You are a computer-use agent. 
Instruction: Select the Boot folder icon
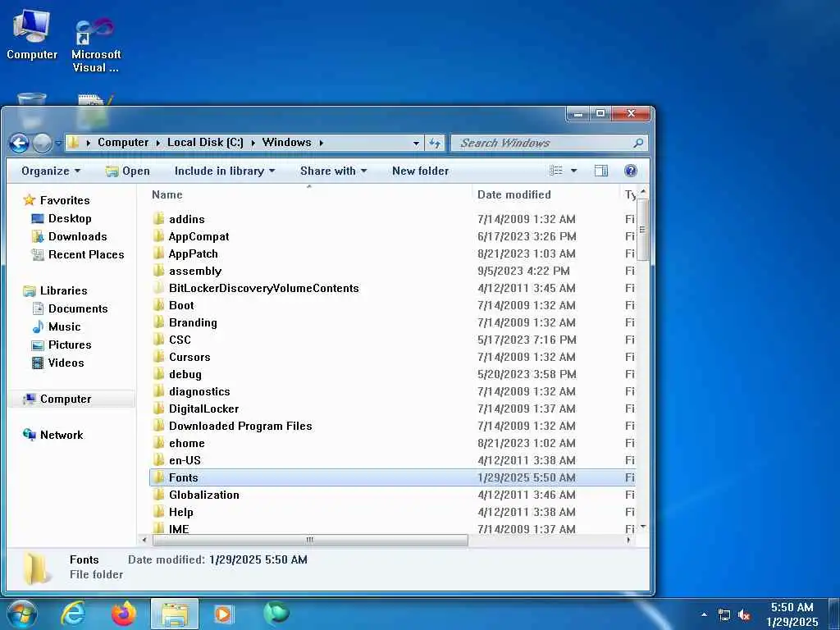pos(158,305)
